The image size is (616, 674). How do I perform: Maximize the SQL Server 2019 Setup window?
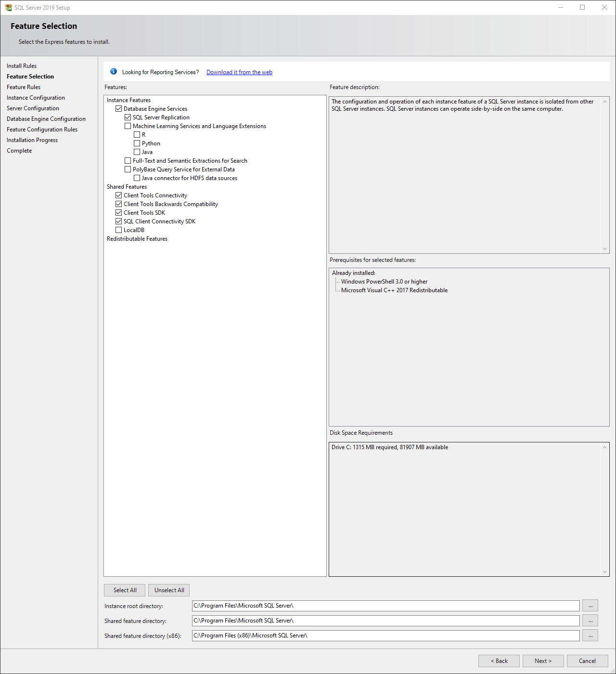pyautogui.click(x=582, y=7)
